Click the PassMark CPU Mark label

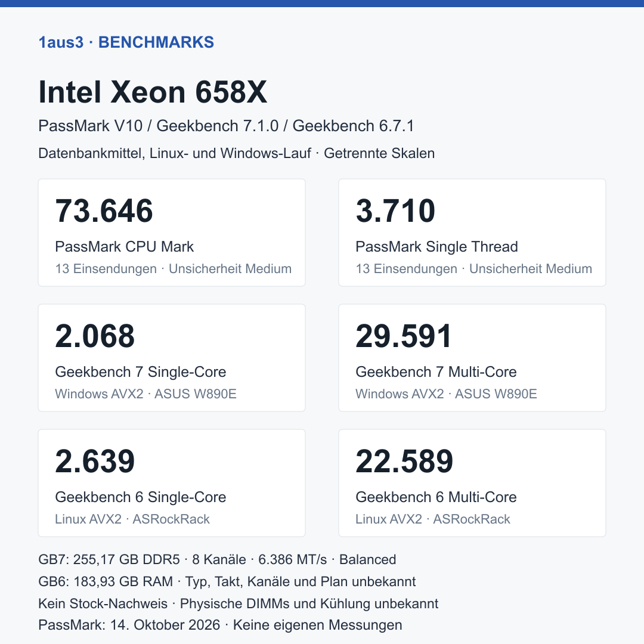(x=125, y=246)
